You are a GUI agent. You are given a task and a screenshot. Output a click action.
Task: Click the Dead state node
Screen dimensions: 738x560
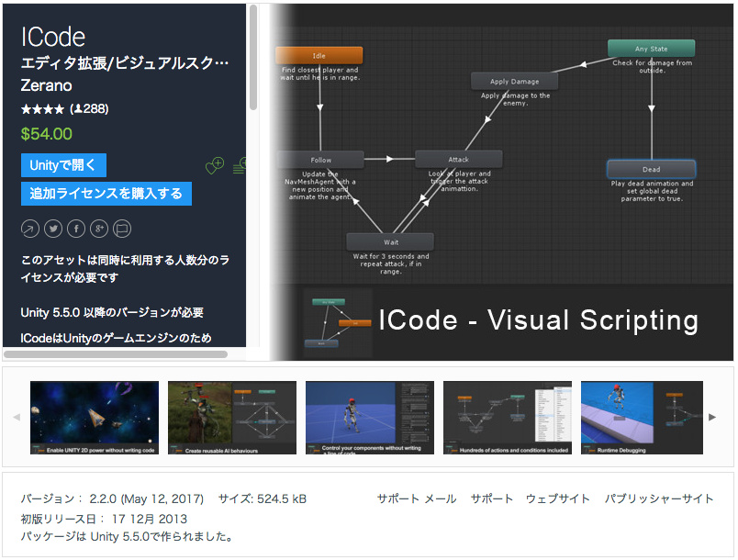pos(652,170)
